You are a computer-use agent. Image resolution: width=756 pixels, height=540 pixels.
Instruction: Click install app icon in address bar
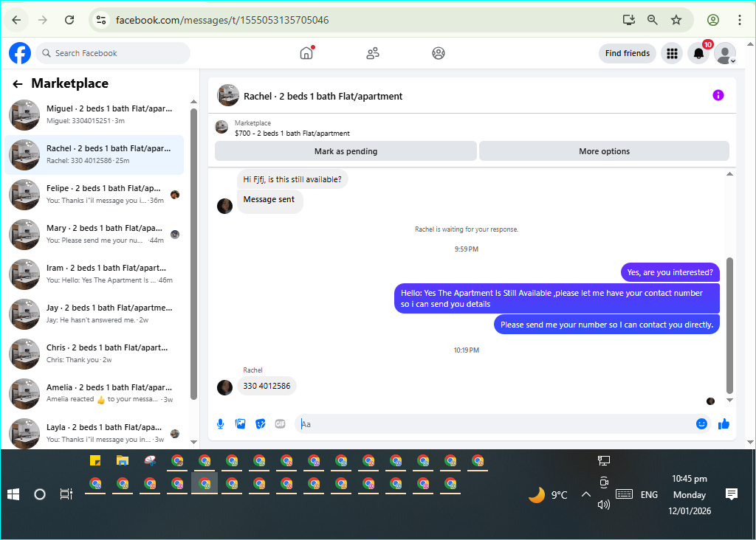(x=629, y=20)
